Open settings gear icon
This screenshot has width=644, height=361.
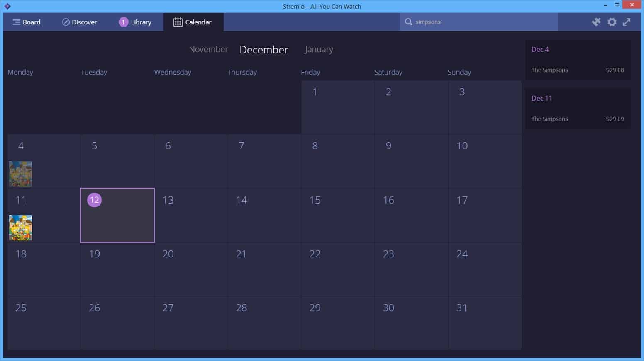(x=612, y=22)
